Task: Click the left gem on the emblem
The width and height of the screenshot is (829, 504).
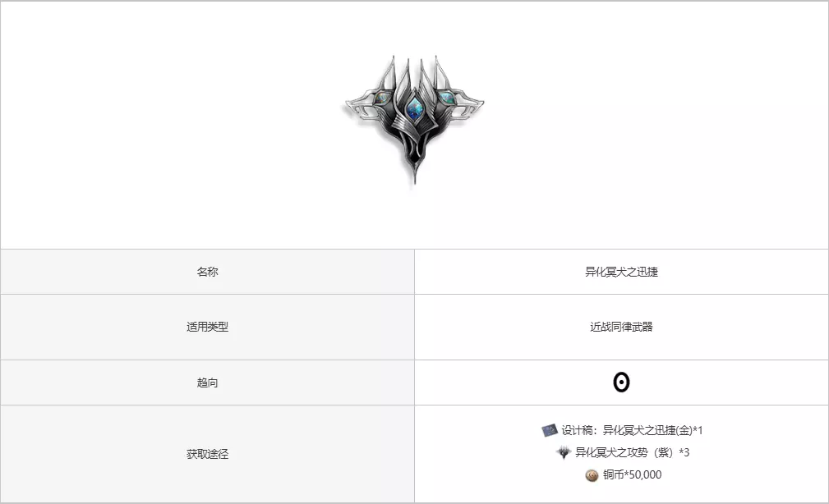Action: point(380,98)
